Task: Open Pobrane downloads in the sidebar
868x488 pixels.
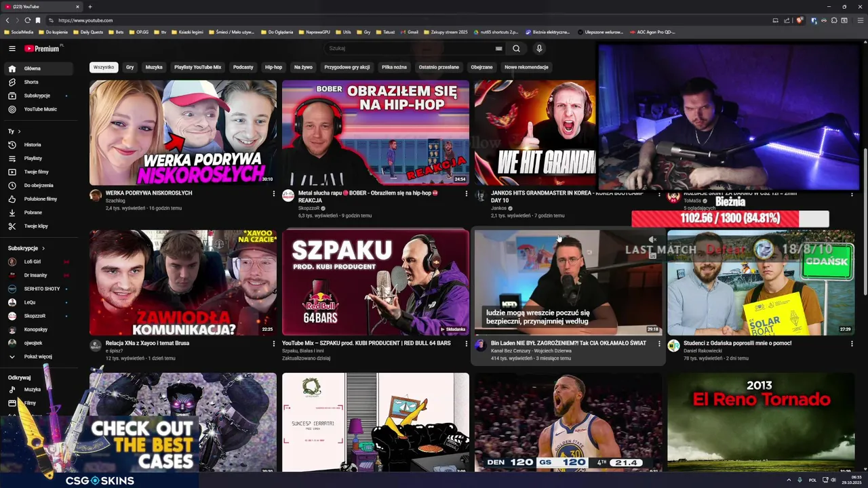Action: 39,212
